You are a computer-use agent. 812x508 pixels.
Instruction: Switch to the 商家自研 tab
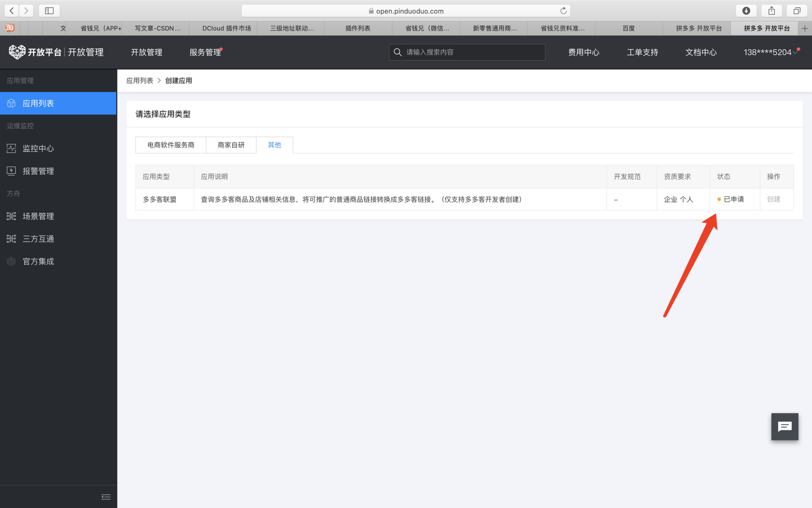pos(231,145)
